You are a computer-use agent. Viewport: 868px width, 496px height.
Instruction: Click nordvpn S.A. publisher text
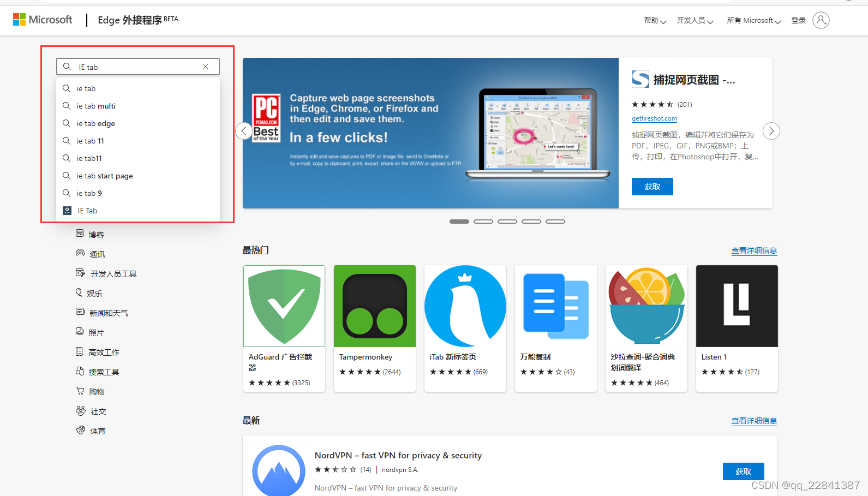click(x=400, y=470)
